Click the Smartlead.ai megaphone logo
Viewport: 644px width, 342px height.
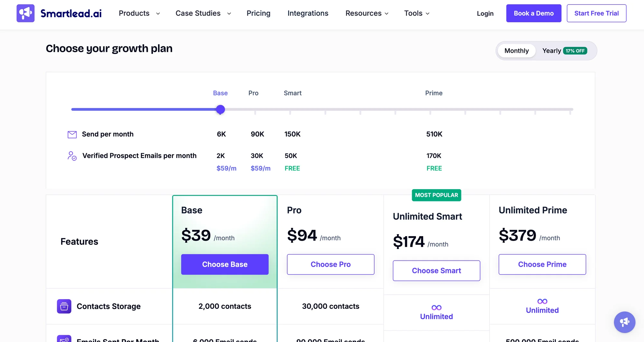click(x=25, y=13)
